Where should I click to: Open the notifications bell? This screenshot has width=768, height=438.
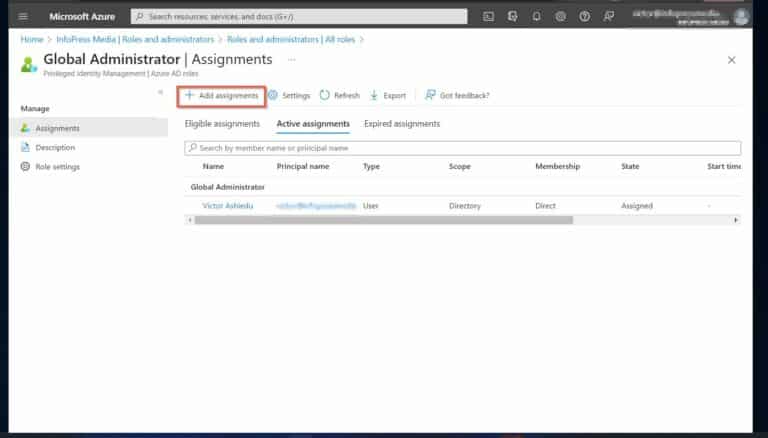tap(536, 17)
